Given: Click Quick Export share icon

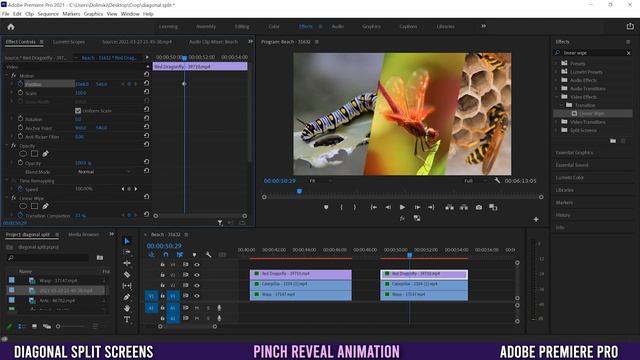Looking at the screenshot, I should 630,26.
